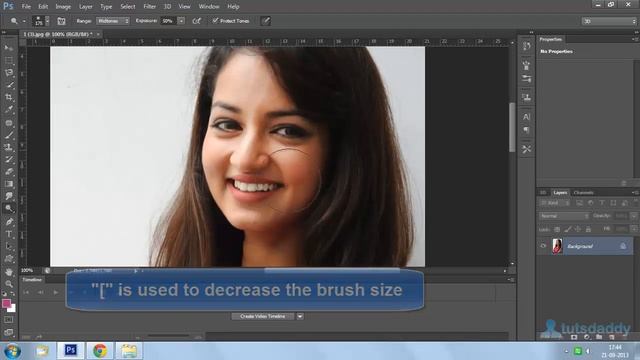Open the layer Fill dropdown arrow

[633, 229]
